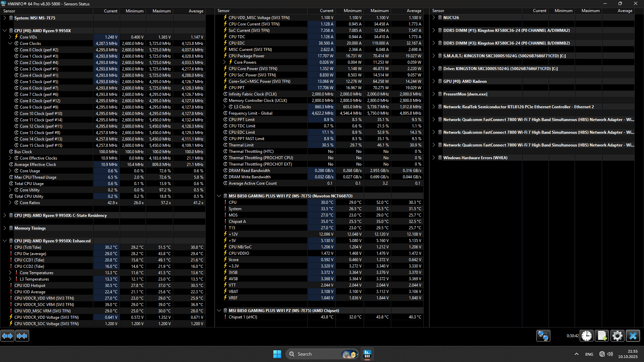Expand the GPU [#0]: AMD Radeon section
The width and height of the screenshot is (644, 362).
[x=434, y=81]
